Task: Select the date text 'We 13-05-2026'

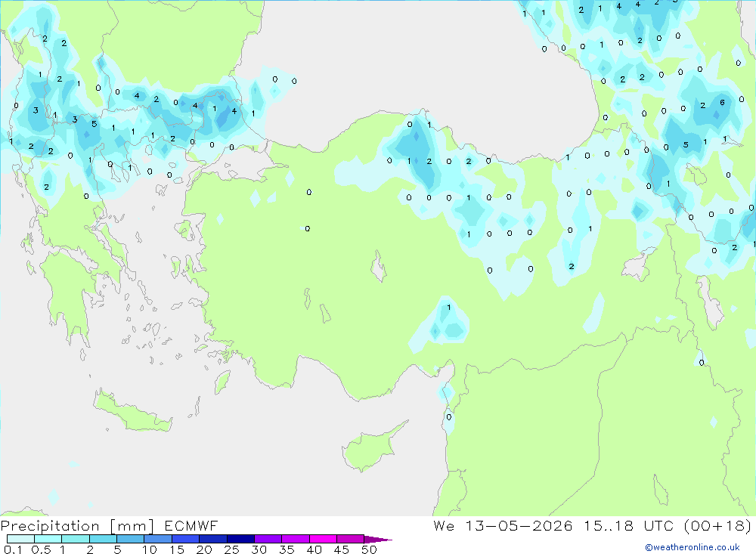Action: click(503, 526)
